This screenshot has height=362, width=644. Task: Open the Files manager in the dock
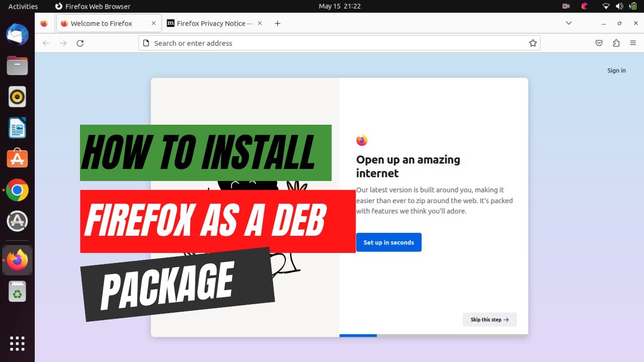[x=17, y=65]
